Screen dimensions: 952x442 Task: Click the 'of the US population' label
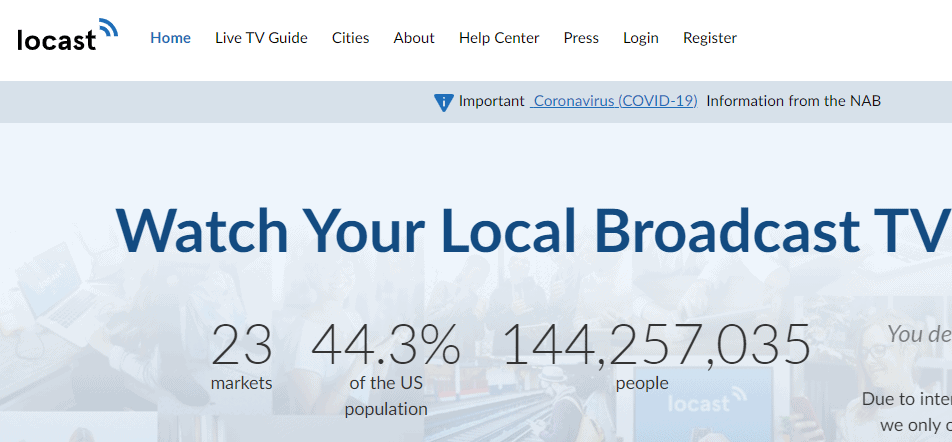point(386,396)
